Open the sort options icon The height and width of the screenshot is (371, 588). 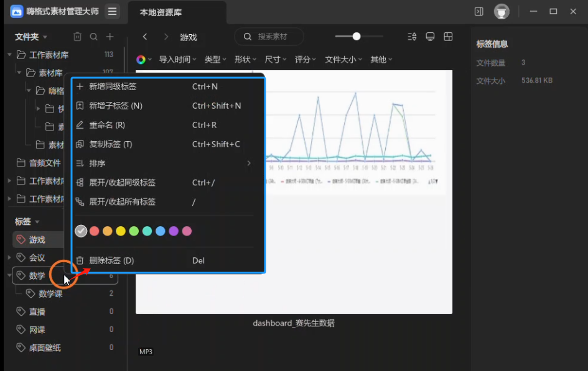412,37
